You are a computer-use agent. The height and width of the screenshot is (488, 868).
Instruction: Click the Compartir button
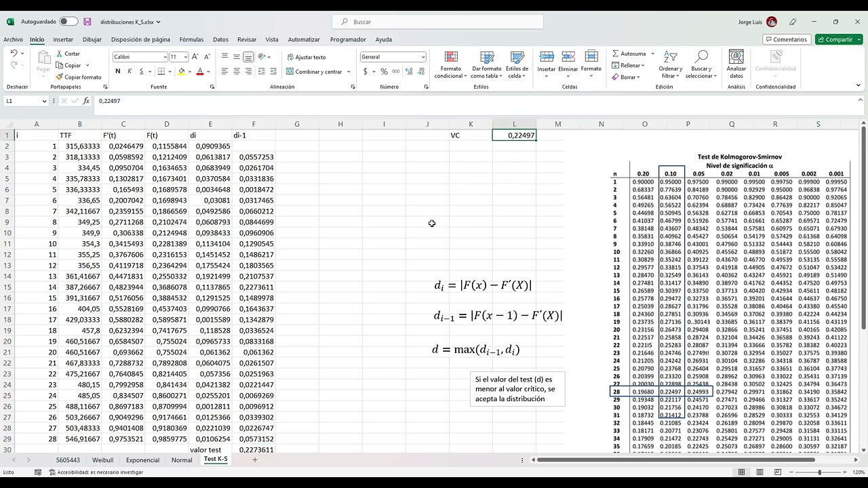[x=839, y=39]
